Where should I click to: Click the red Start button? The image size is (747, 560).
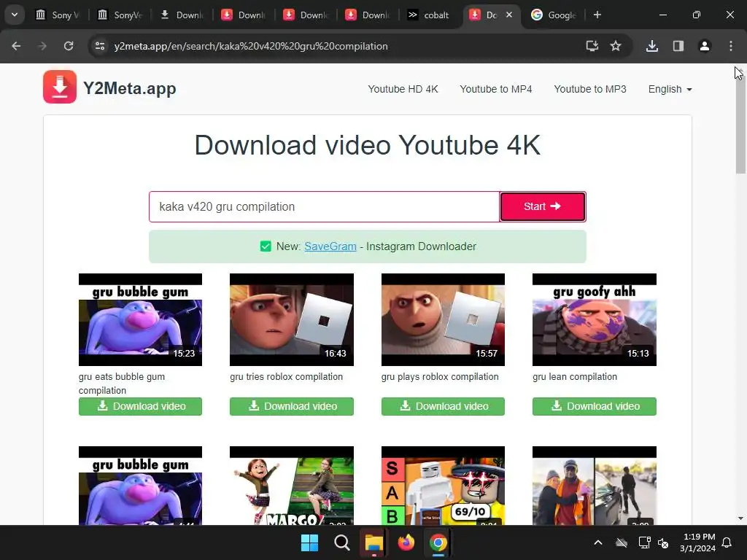click(543, 206)
